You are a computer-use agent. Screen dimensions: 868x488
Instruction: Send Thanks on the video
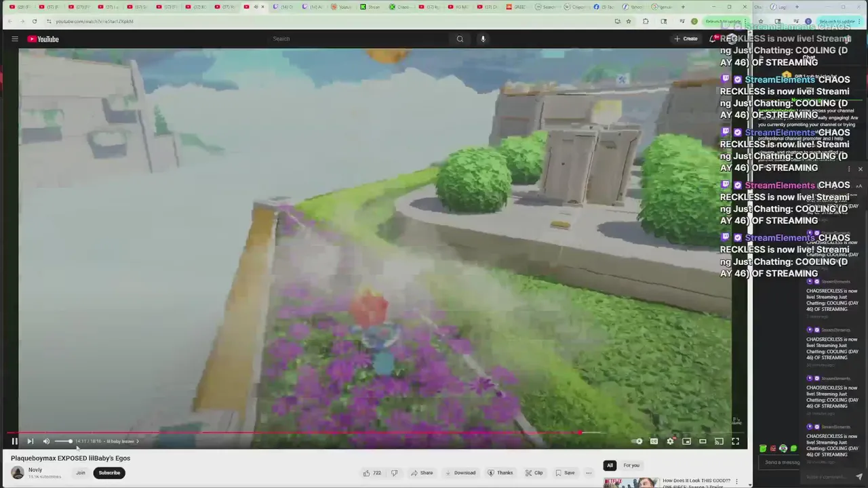(x=500, y=472)
